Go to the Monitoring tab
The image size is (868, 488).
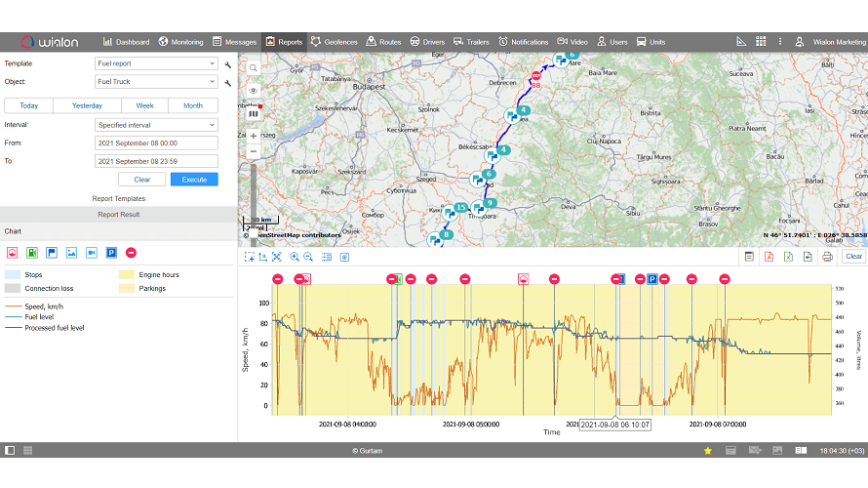coord(180,42)
